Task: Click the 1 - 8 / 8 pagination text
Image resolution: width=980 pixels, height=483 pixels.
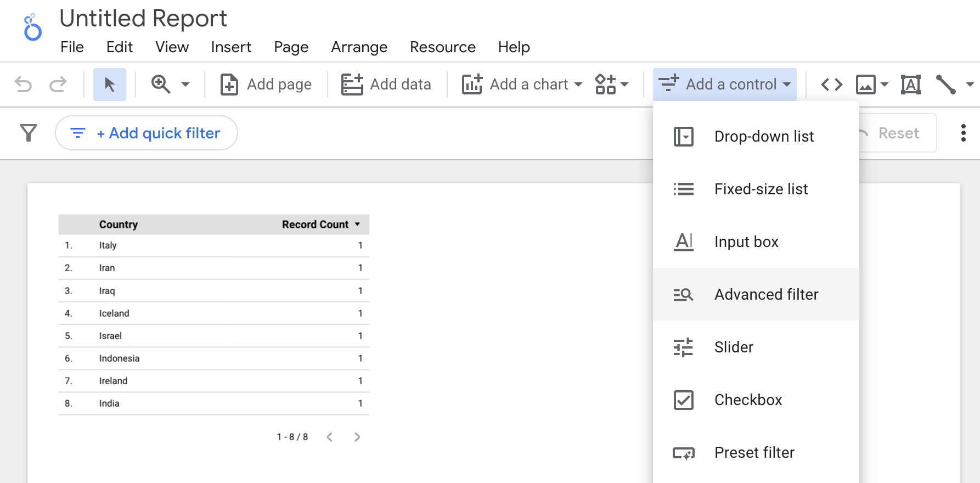Action: [292, 437]
